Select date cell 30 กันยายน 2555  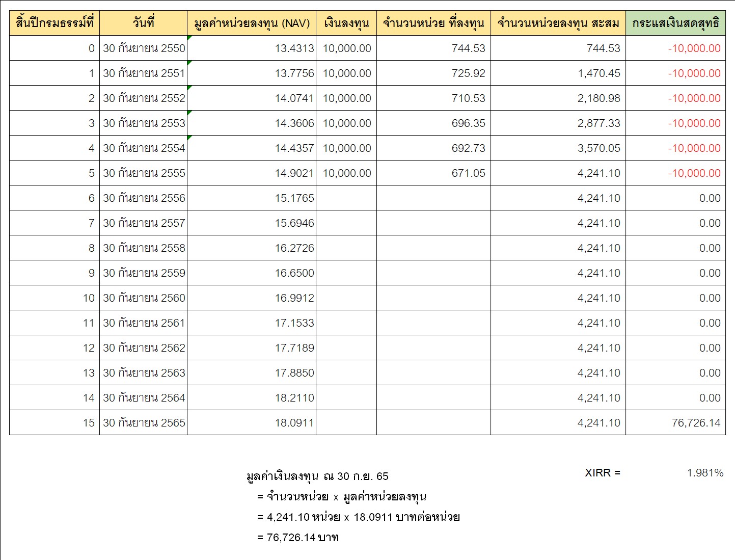tap(144, 173)
